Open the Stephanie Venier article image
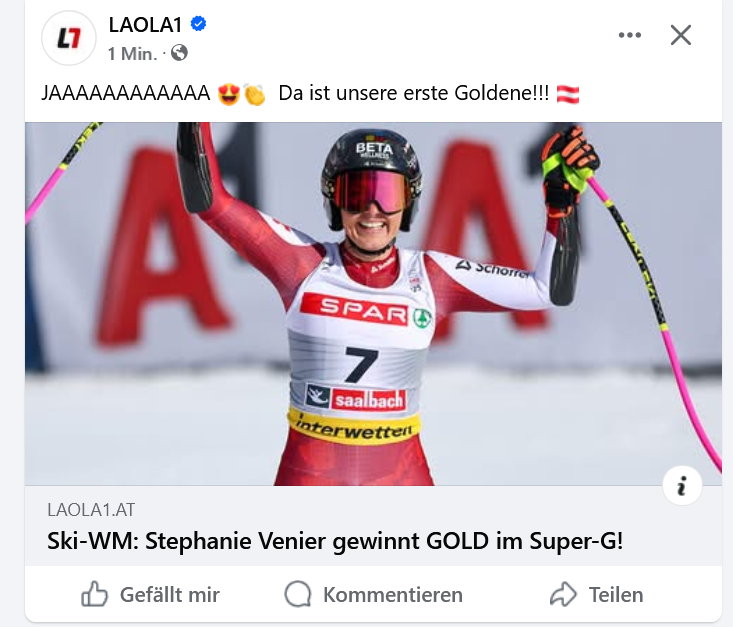This screenshot has width=733, height=627. point(373,303)
